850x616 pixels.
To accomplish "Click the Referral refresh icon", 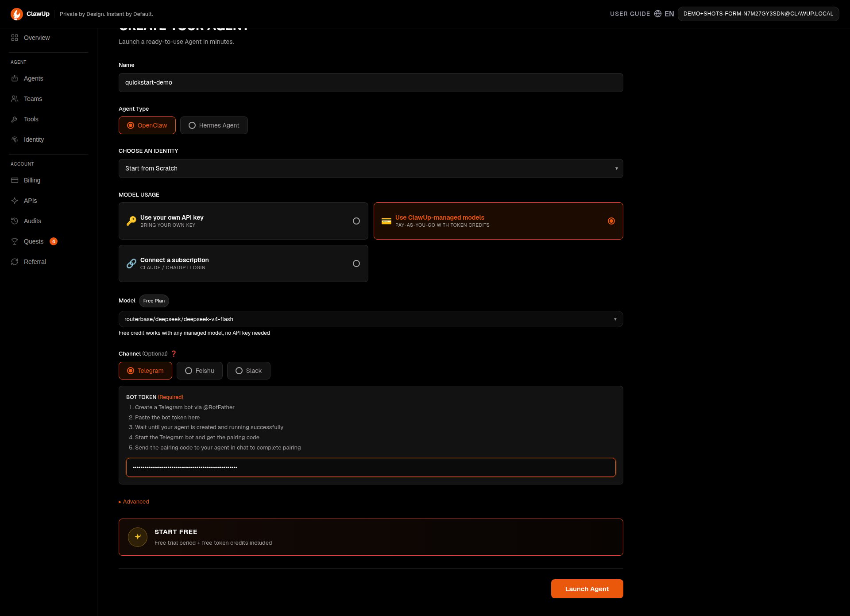I will [x=15, y=262].
